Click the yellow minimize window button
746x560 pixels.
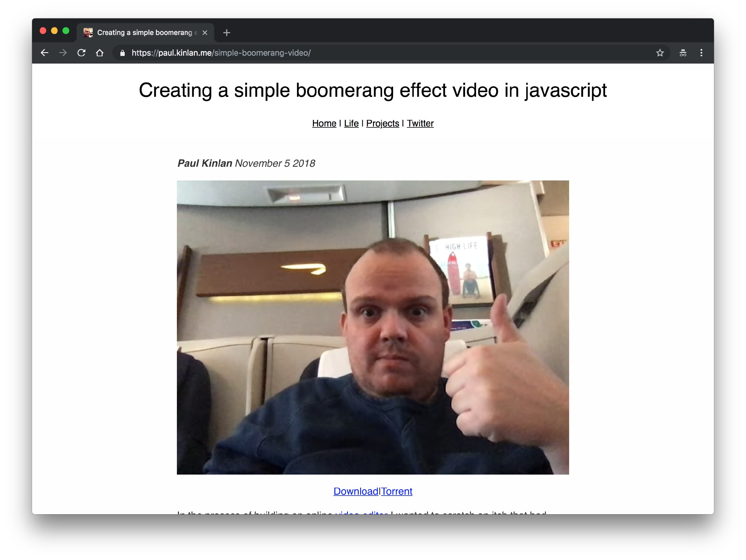pos(54,31)
